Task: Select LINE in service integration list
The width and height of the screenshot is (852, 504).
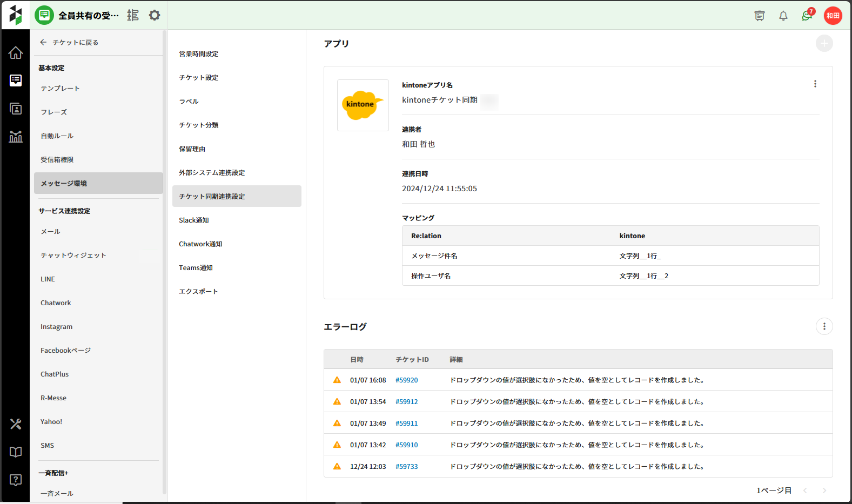Action: click(x=48, y=279)
